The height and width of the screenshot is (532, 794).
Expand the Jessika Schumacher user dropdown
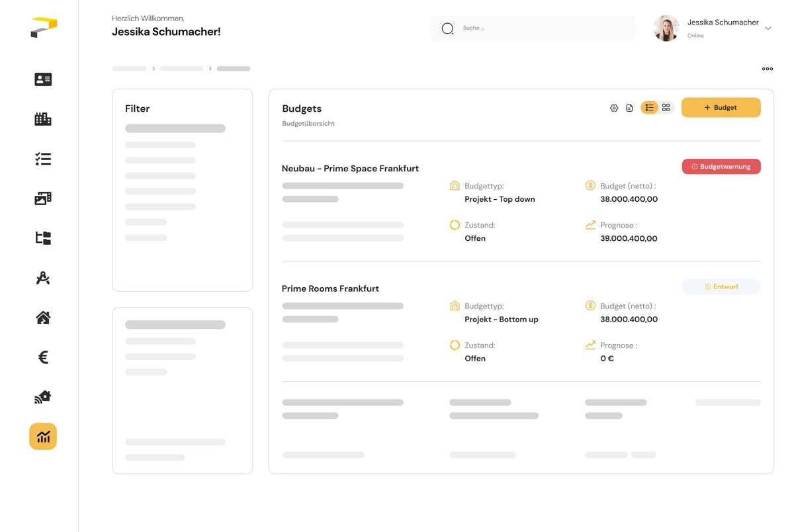point(768,28)
